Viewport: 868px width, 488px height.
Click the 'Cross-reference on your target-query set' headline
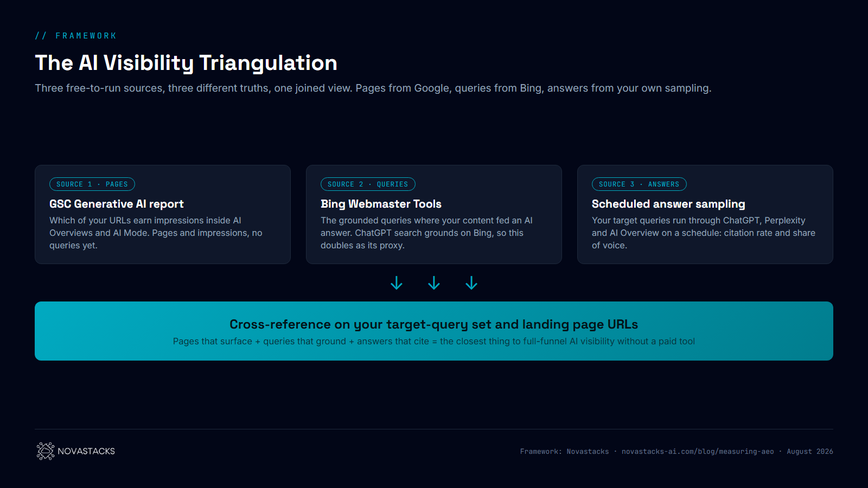click(x=434, y=324)
